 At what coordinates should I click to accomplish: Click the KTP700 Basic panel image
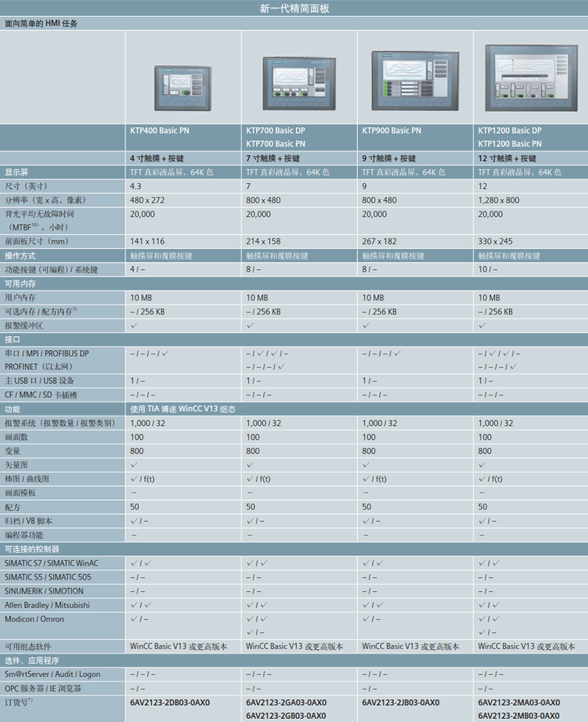click(298, 82)
